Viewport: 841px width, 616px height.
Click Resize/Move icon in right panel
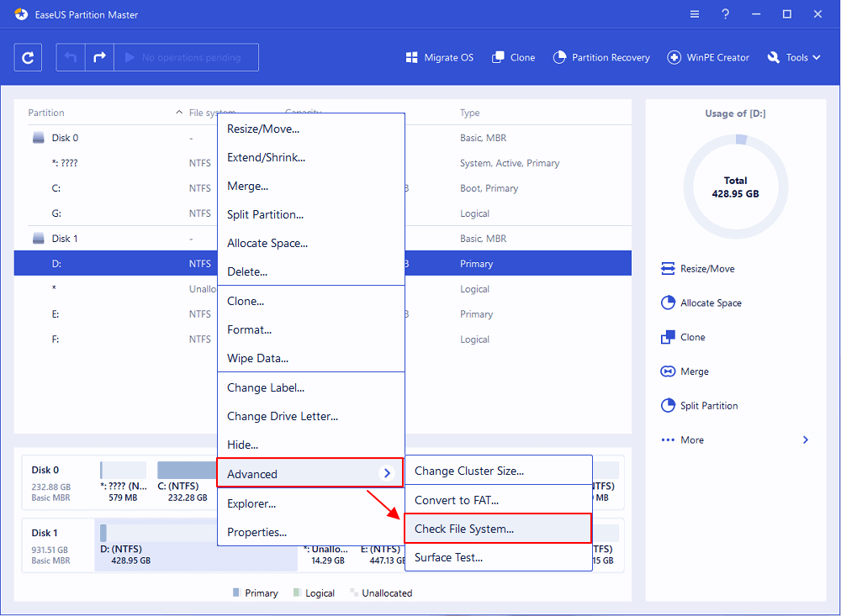pos(668,269)
